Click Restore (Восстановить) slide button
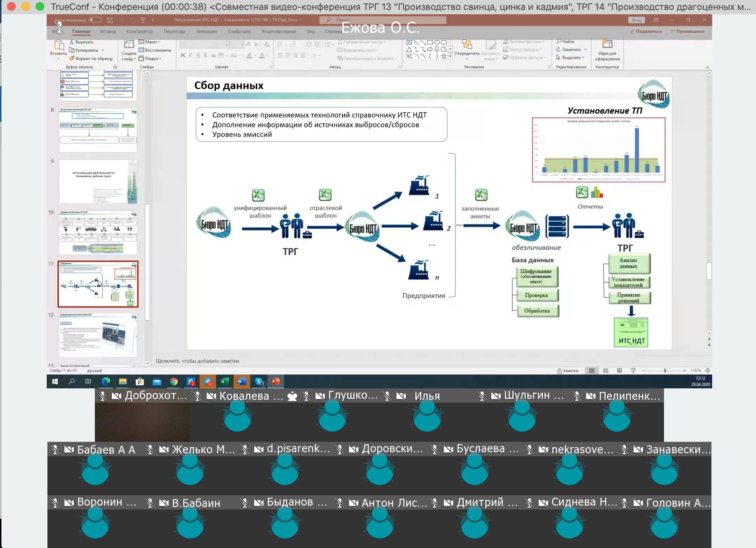The image size is (756, 548). click(x=155, y=50)
